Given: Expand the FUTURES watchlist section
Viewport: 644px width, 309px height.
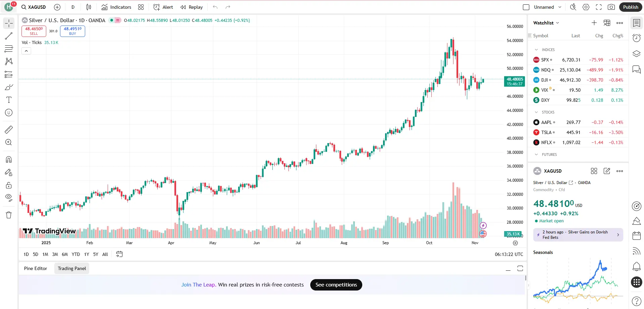Looking at the screenshot, I should [536, 154].
